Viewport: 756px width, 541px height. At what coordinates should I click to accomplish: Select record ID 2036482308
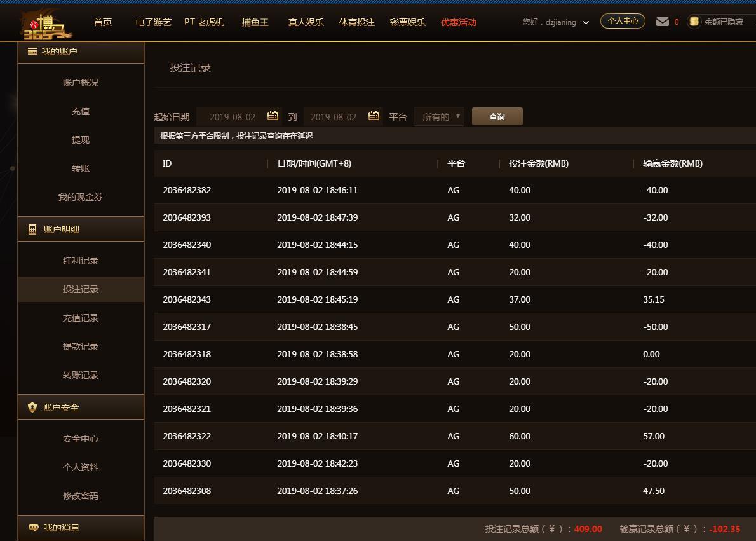pos(187,491)
